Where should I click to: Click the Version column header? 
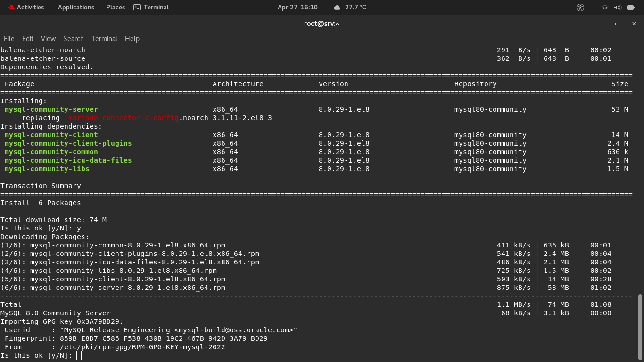pyautogui.click(x=333, y=84)
